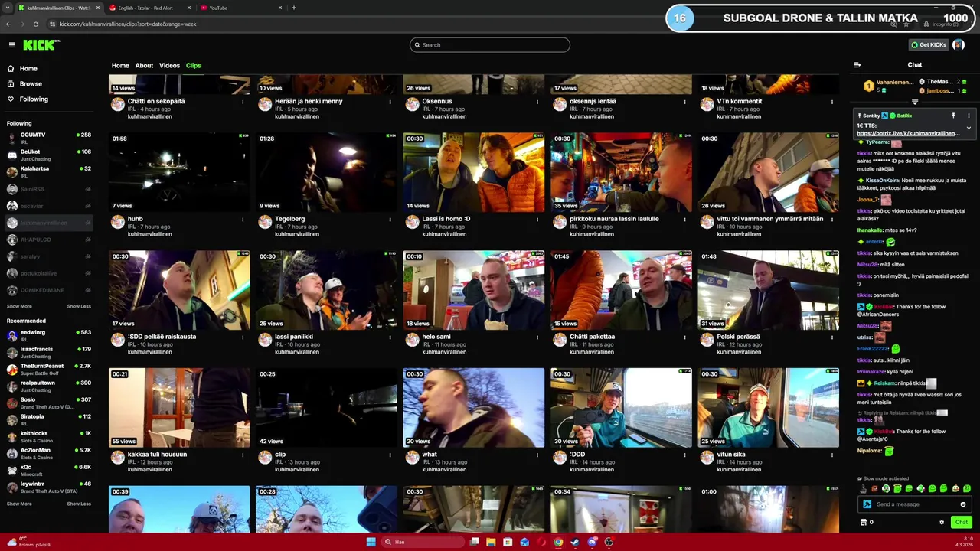This screenshot has height=551, width=980.
Task: Open options for 'Polski perässä' clip
Action: point(832,337)
